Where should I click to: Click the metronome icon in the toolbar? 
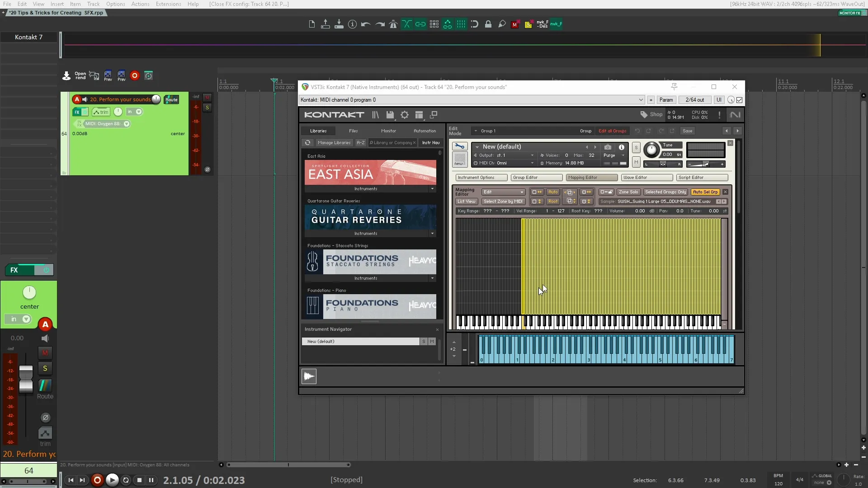tap(393, 24)
